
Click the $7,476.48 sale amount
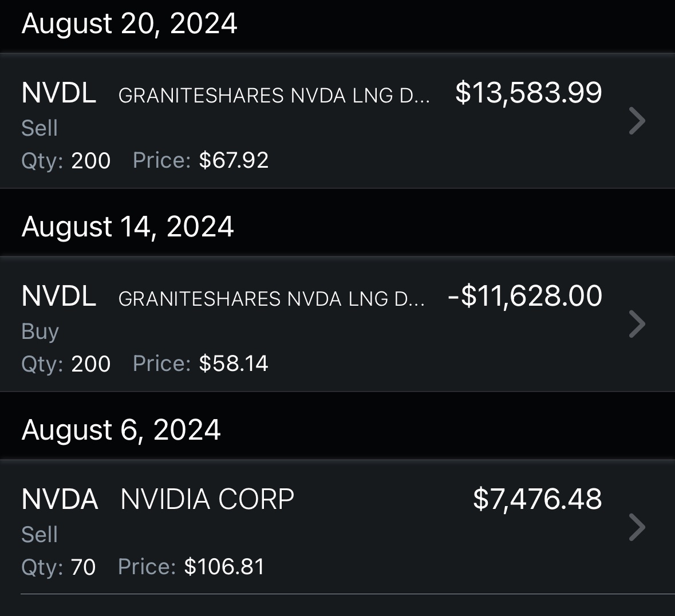537,499
